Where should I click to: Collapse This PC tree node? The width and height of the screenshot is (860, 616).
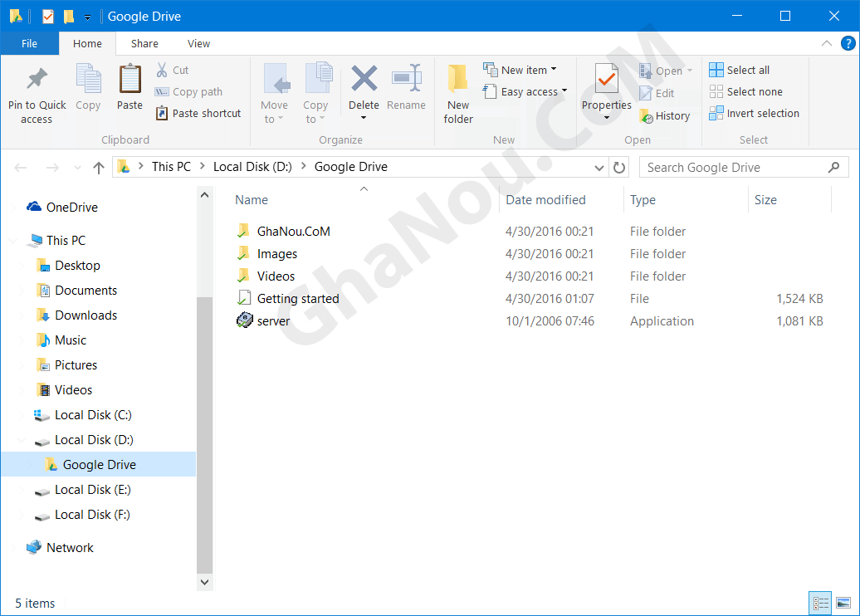[x=13, y=241]
